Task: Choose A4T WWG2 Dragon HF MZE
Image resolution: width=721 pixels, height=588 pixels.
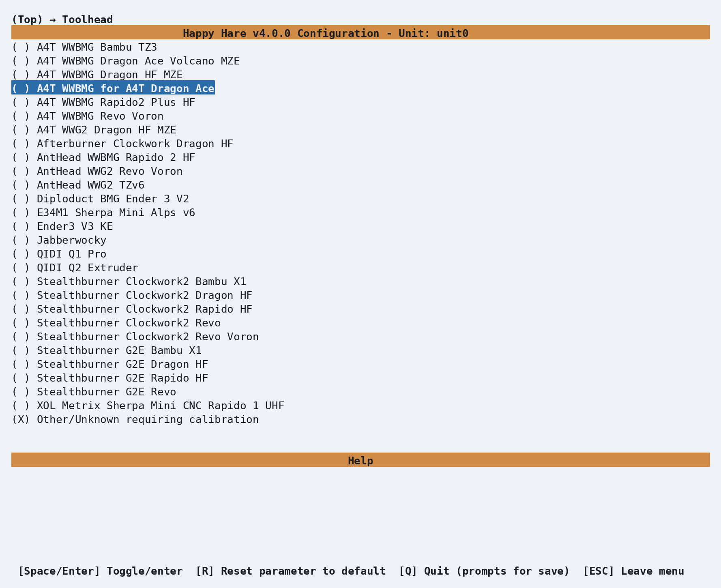Action: pos(94,130)
